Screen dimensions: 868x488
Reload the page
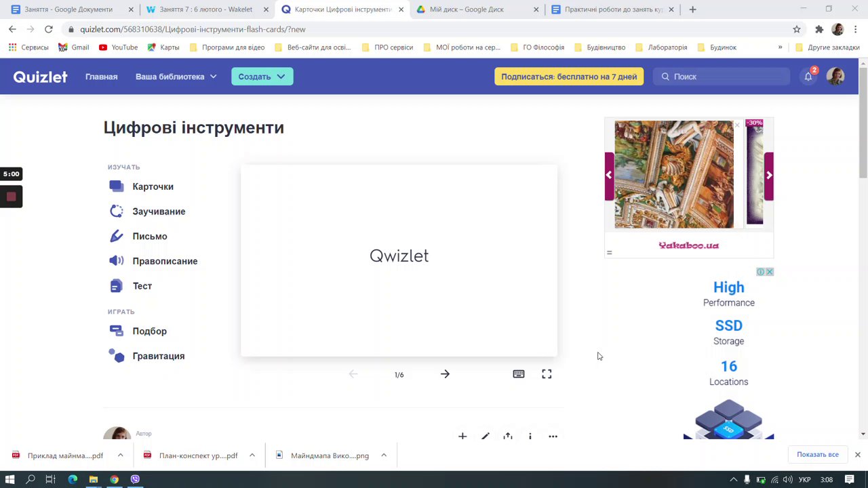click(x=49, y=29)
